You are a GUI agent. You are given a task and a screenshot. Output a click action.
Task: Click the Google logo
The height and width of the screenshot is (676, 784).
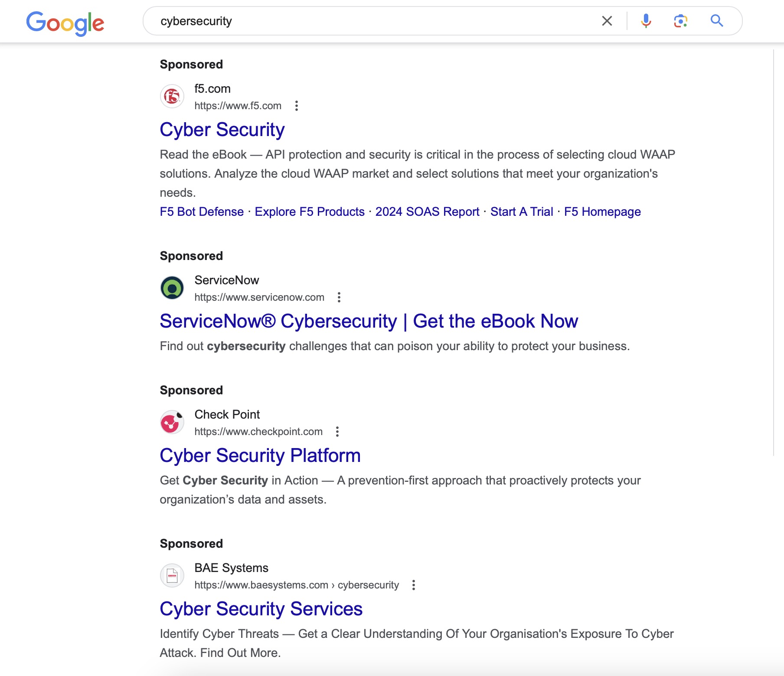65,23
